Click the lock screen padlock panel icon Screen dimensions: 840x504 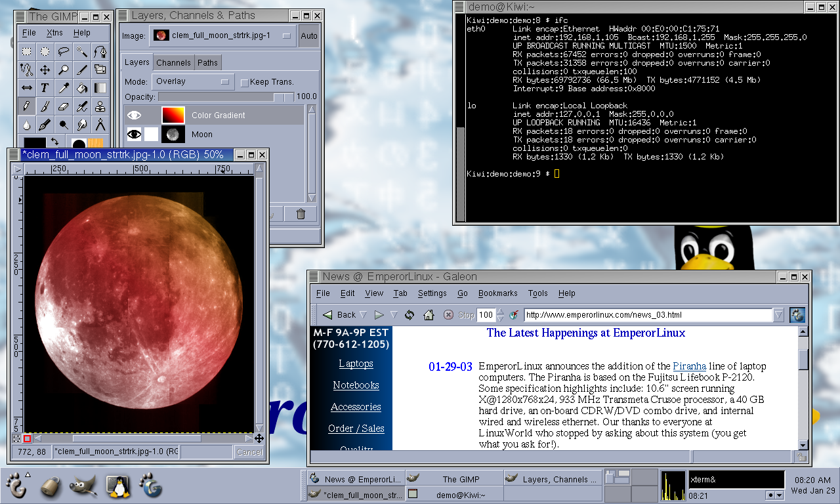50,486
